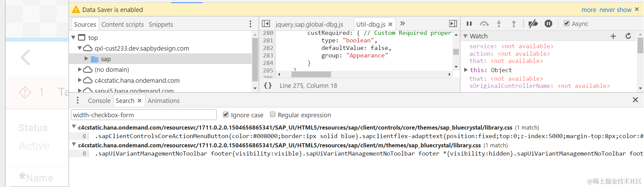The height and width of the screenshot is (187, 644).
Task: Collapse the 'top' frame tree node
Action: tap(73, 37)
